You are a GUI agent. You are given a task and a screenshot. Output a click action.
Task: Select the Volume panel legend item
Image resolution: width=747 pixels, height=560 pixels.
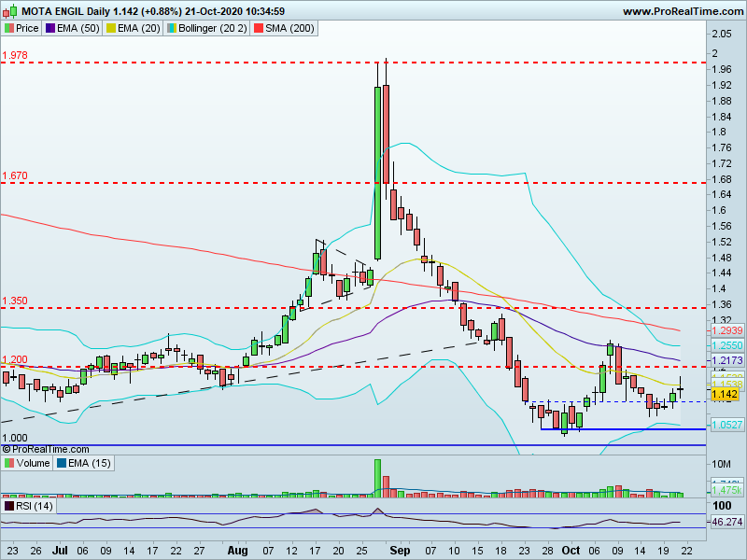[27, 463]
